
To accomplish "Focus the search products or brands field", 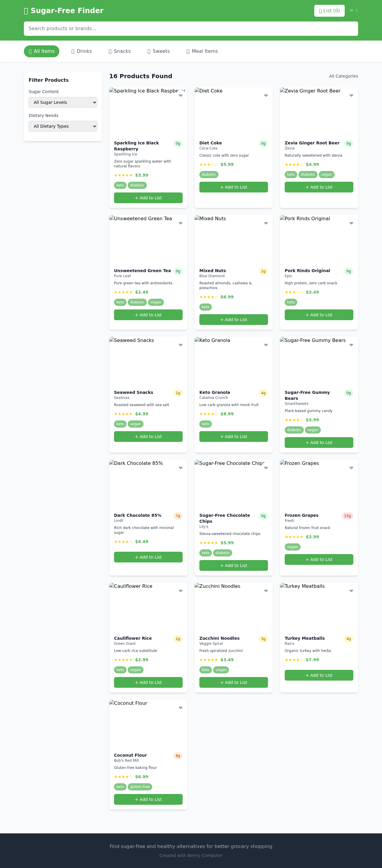I will 191,29.
